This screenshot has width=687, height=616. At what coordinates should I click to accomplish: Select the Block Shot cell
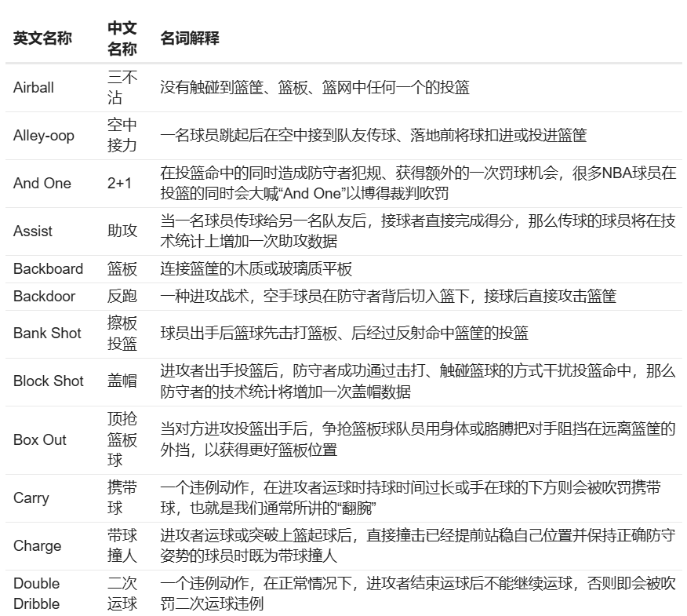[x=48, y=381]
